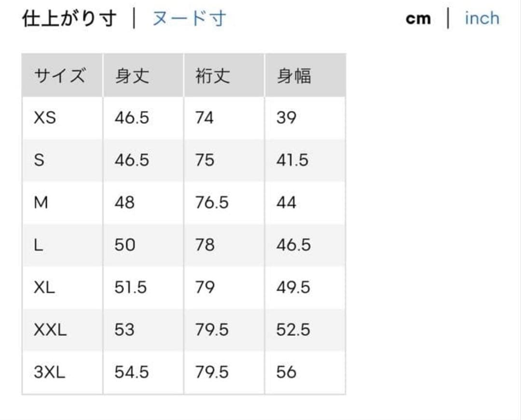Click the 身丈 column header
The height and width of the screenshot is (420, 521).
click(143, 75)
